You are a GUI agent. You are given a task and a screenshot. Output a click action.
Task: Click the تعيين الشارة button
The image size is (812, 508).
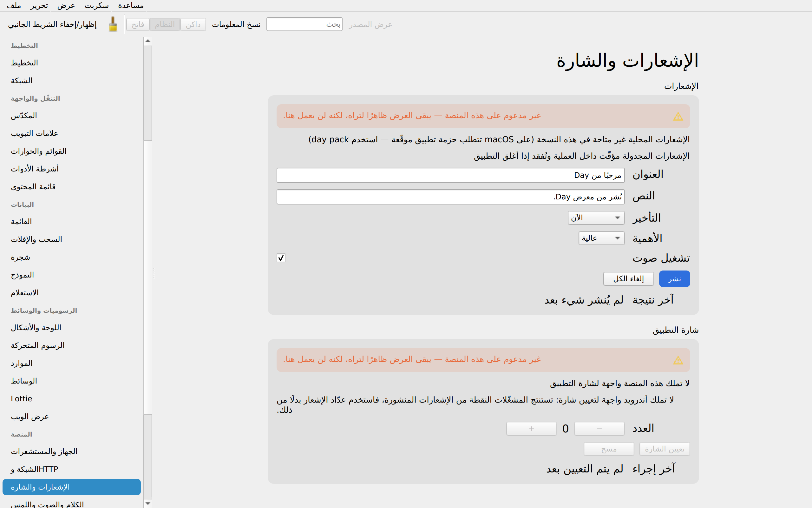[x=665, y=449]
